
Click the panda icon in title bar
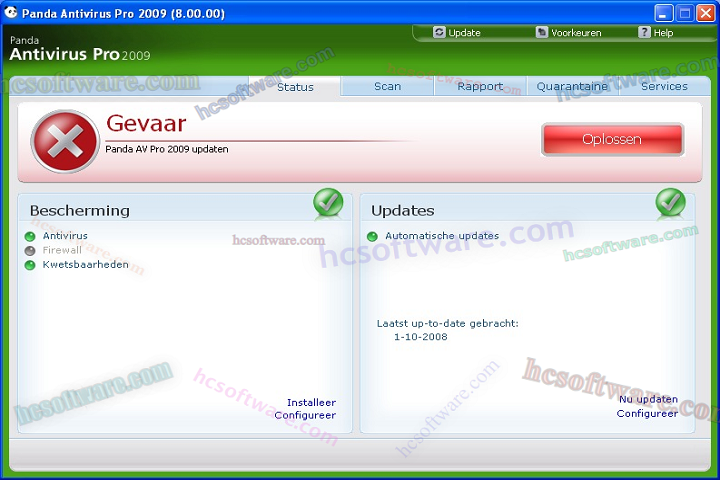(x=10, y=12)
